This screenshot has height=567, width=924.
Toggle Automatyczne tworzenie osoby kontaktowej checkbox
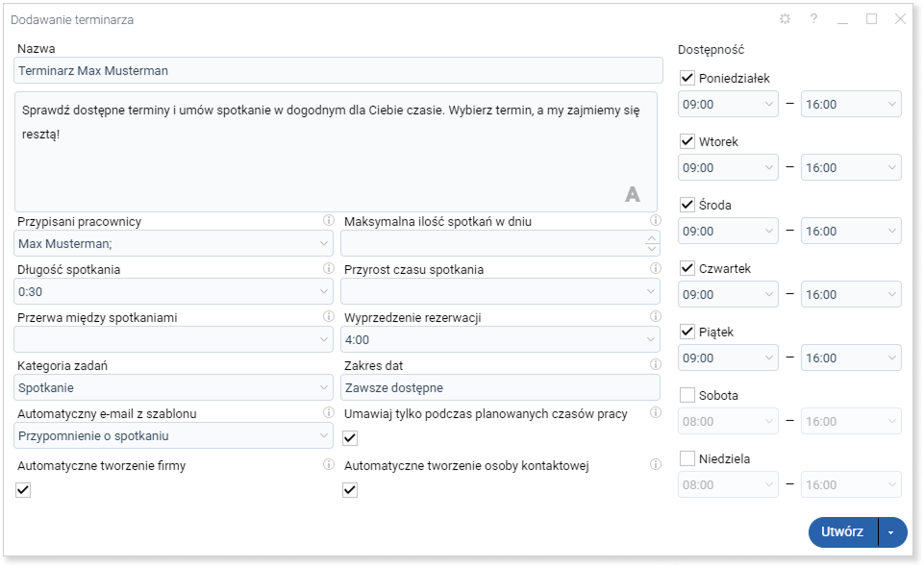(350, 490)
